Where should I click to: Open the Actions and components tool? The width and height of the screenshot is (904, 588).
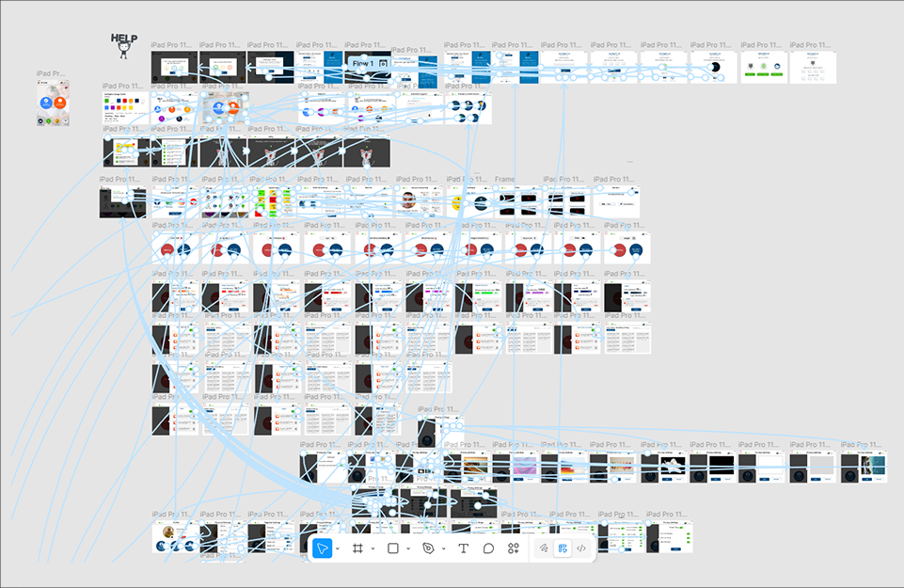[x=514, y=548]
